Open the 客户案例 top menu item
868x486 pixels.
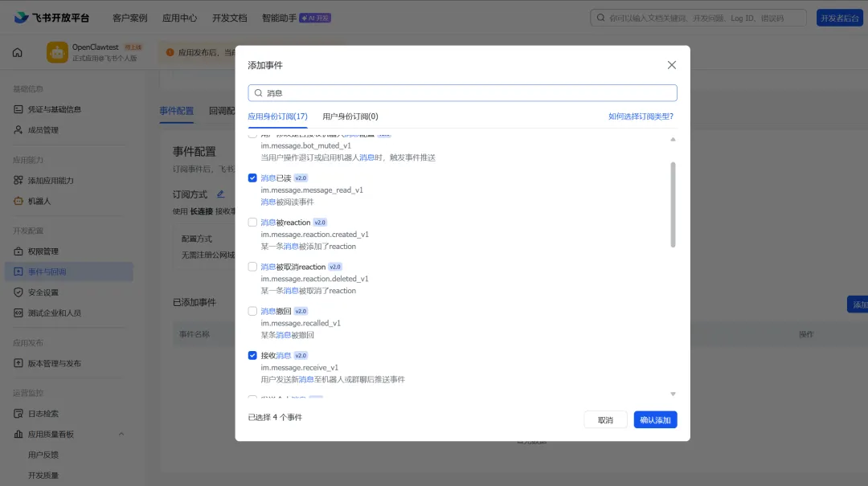pyautogui.click(x=130, y=18)
